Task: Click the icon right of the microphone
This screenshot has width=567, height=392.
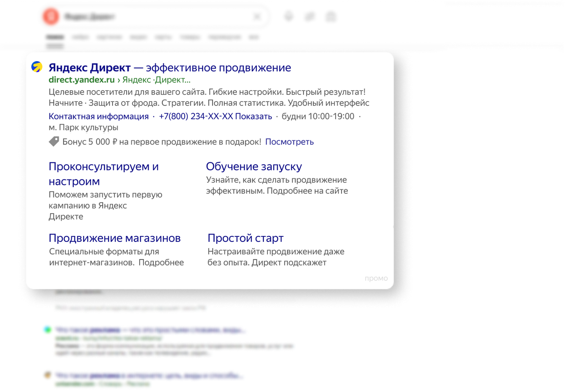Action: 310,16
